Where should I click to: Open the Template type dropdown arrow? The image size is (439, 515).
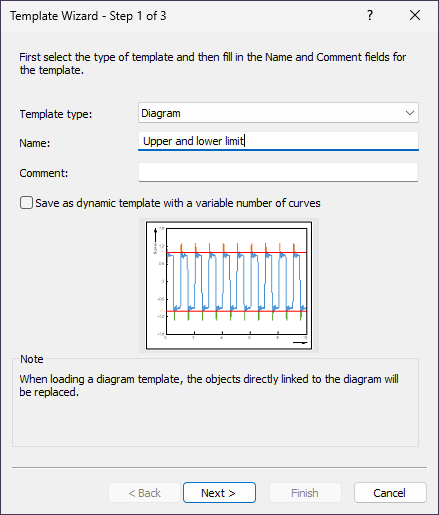point(410,113)
